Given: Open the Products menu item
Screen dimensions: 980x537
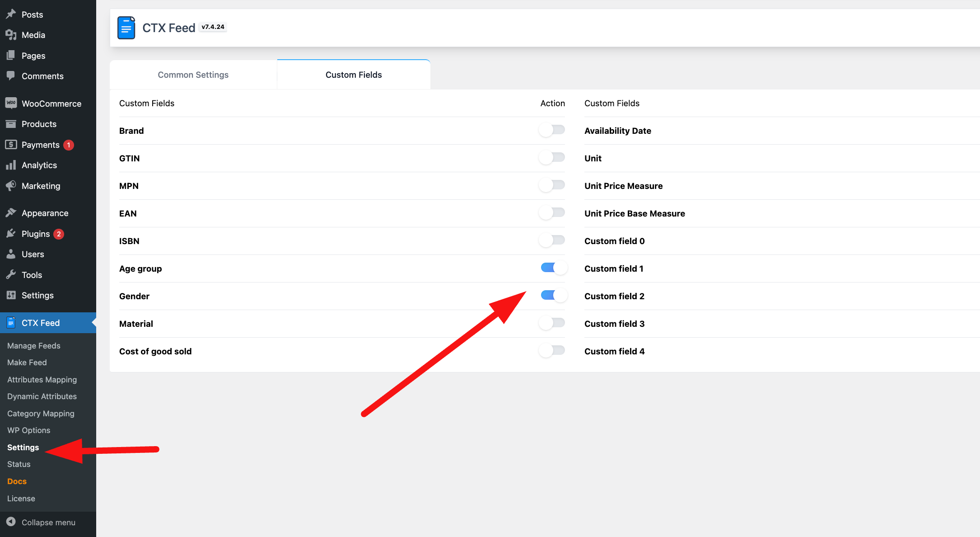Looking at the screenshot, I should pos(48,124).
